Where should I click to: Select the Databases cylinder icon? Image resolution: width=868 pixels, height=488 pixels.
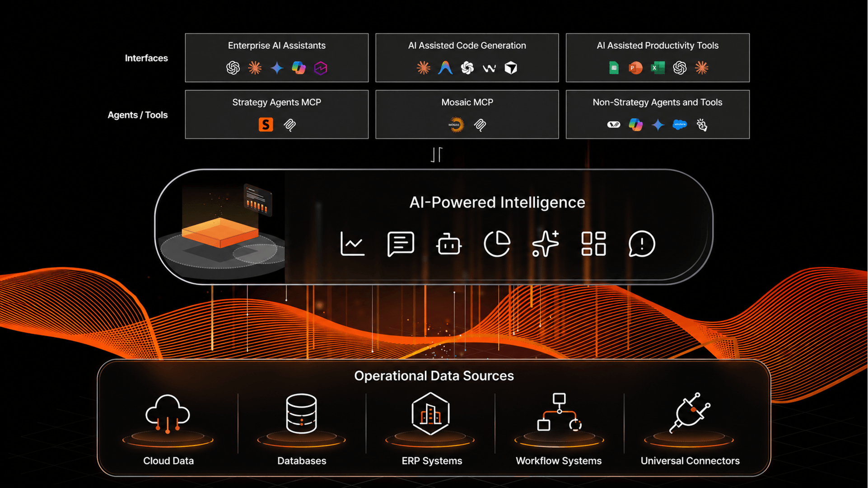tap(301, 413)
